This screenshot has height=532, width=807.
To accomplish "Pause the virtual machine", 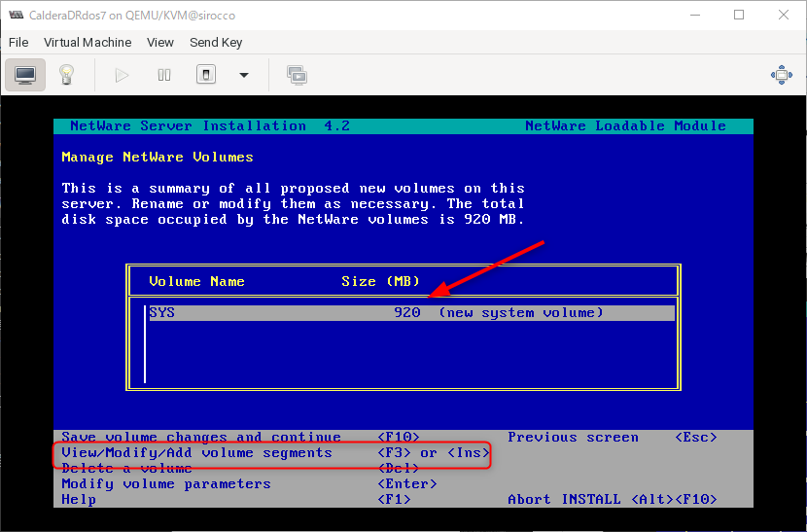I will pyautogui.click(x=164, y=75).
